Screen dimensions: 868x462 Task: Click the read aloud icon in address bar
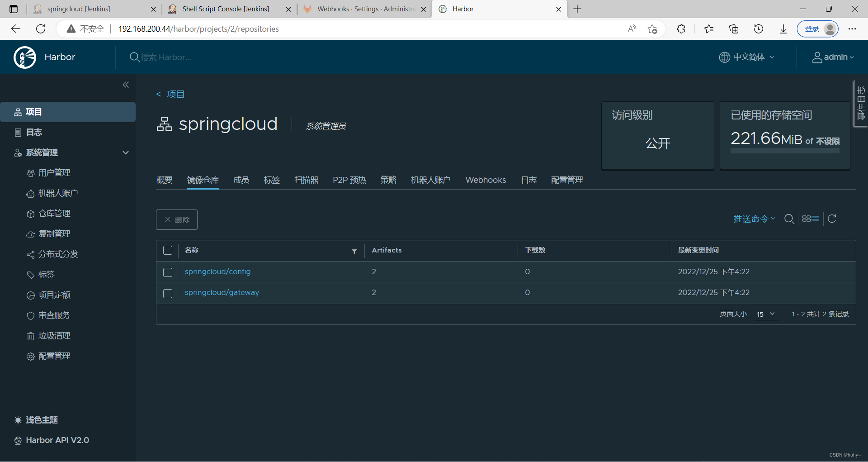[x=632, y=29]
